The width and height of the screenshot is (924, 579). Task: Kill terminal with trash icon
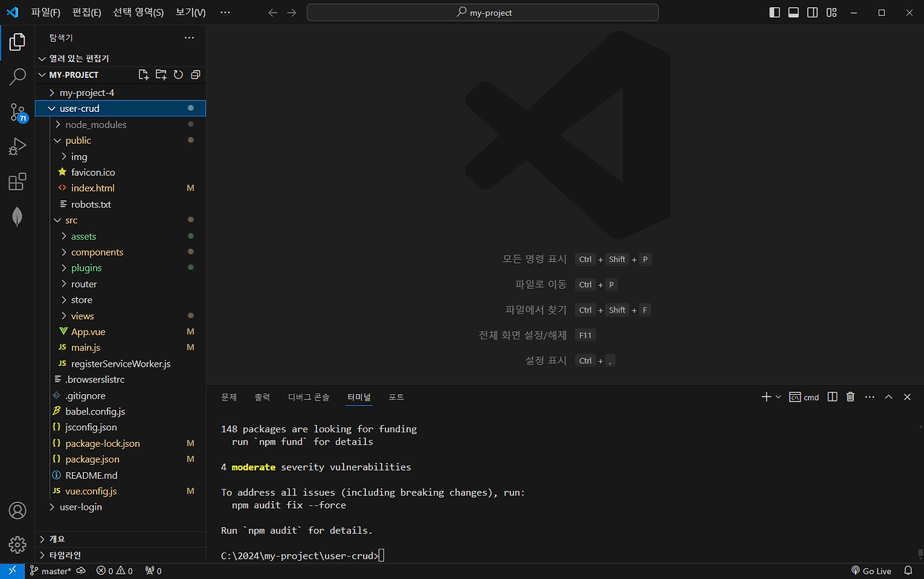[850, 397]
